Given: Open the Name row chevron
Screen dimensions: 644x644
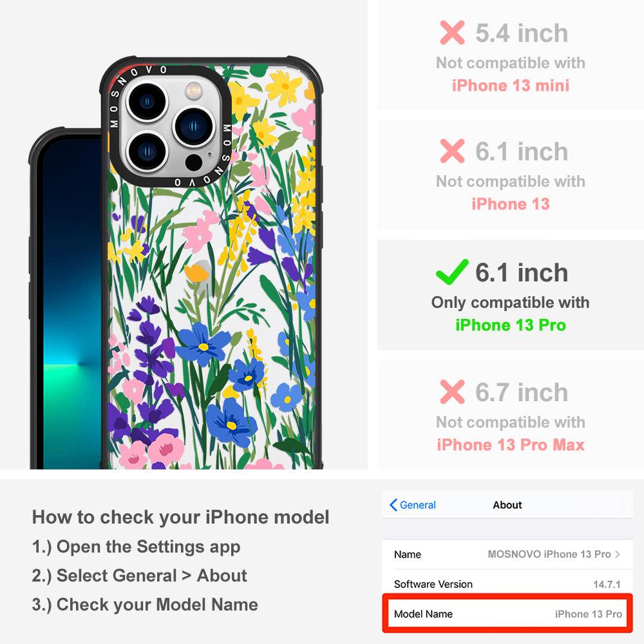Looking at the screenshot, I should [618, 554].
